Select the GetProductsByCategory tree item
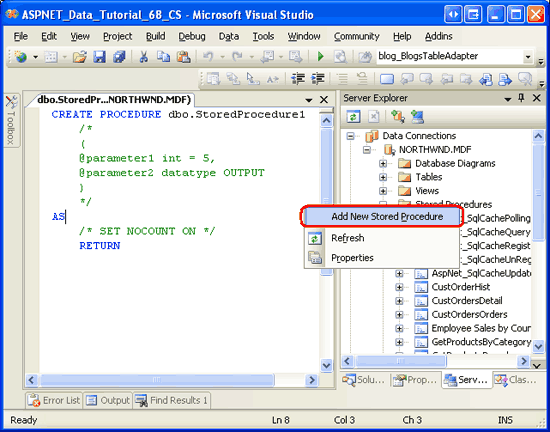 (481, 342)
